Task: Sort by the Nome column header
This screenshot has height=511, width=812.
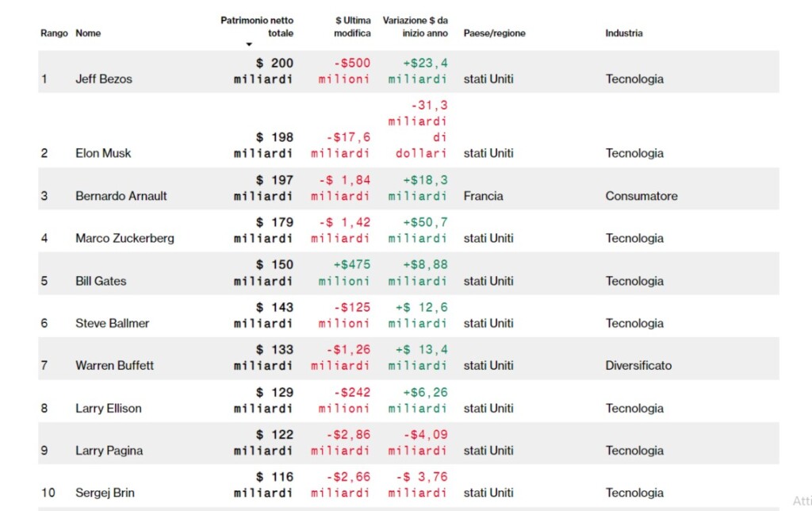Action: (88, 33)
